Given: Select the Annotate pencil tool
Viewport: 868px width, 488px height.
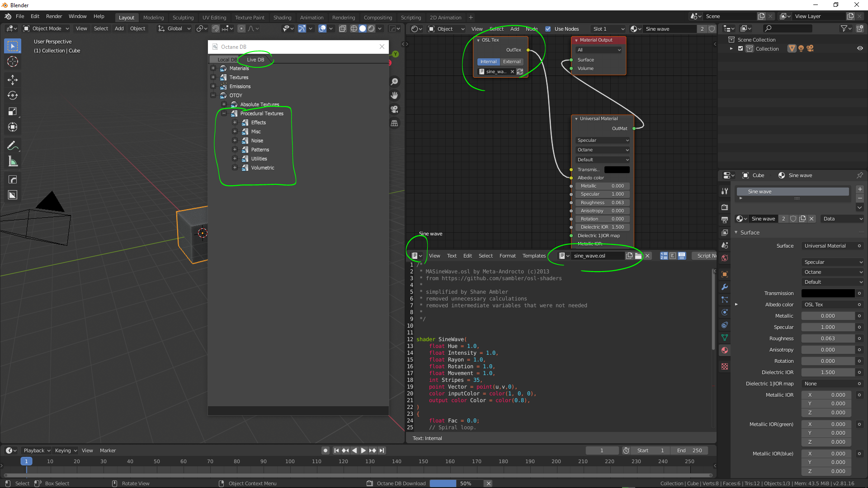Looking at the screenshot, I should 13,145.
